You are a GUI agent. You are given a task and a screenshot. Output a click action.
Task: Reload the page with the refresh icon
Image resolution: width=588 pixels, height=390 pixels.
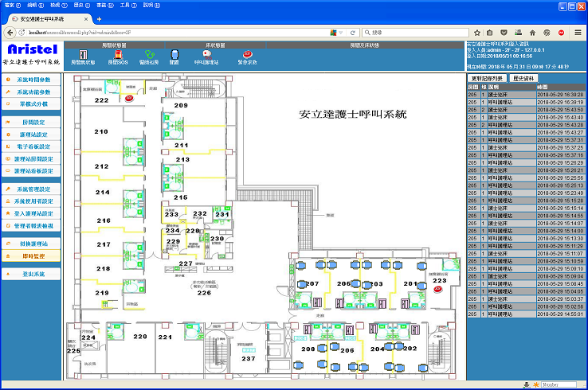pyautogui.click(x=352, y=33)
